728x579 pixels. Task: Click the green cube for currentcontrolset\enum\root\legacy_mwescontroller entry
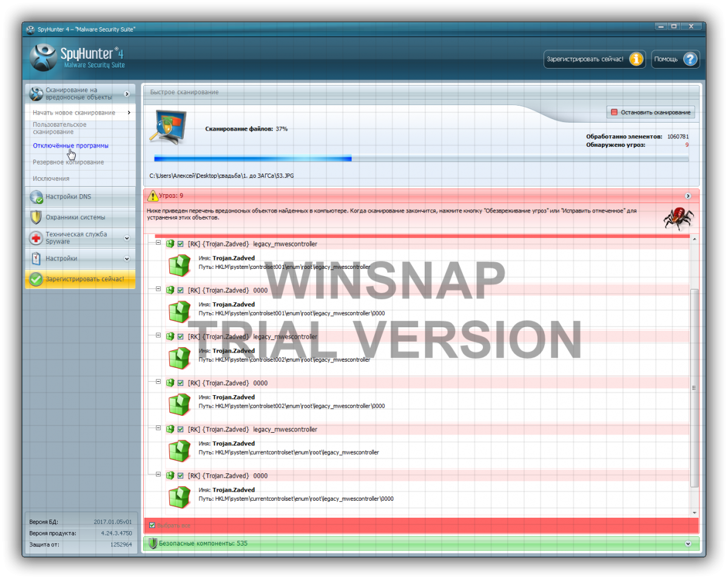tap(180, 450)
